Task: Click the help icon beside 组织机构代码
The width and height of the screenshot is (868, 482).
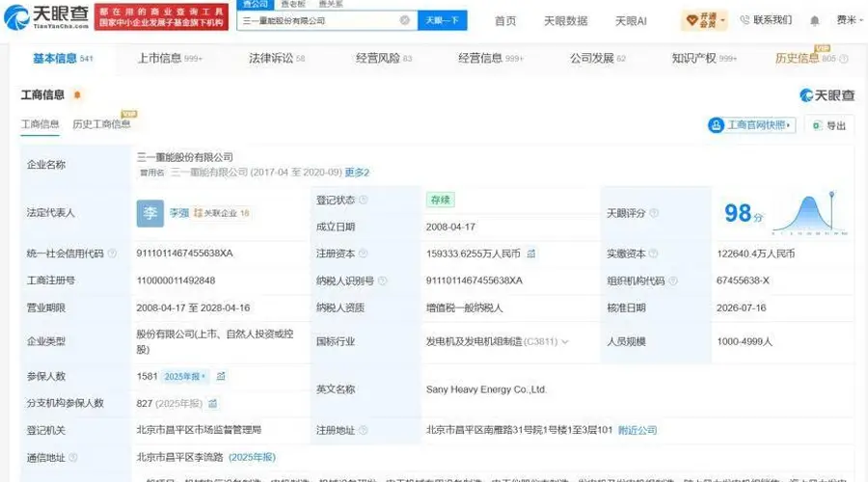Action: [672, 281]
